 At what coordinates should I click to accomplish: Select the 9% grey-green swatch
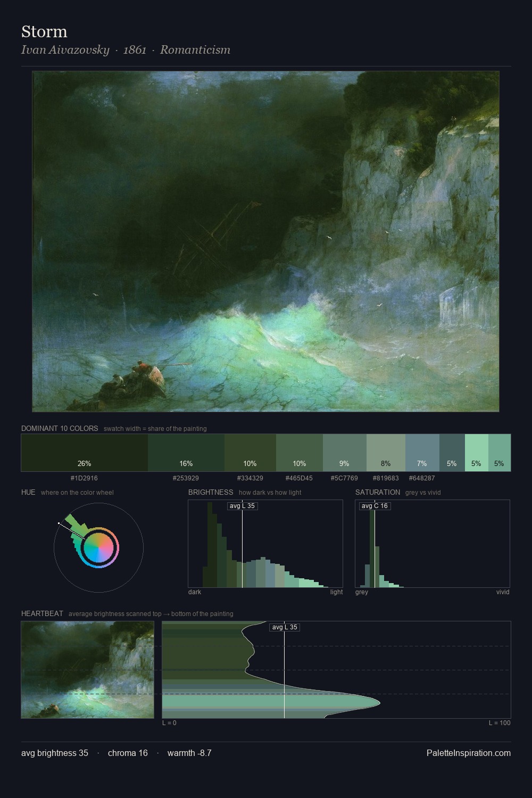click(x=344, y=453)
